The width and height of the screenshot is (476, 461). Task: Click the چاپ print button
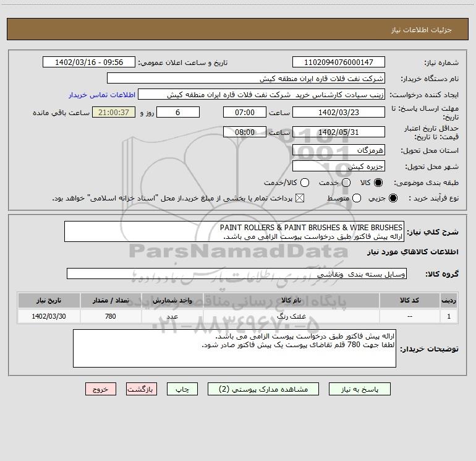[182, 389]
